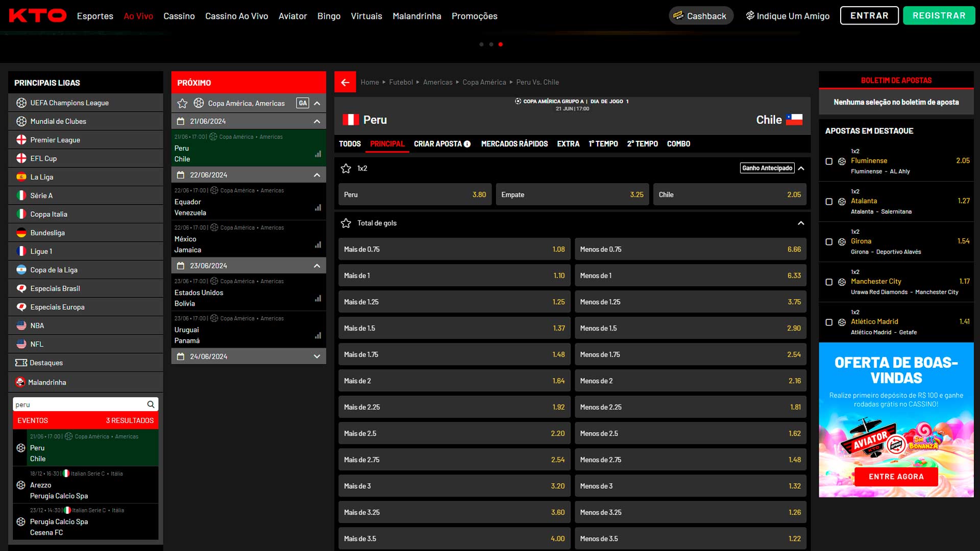Click the Criar Aposta info icon
Screen dimensions: 980x551
[x=467, y=144]
